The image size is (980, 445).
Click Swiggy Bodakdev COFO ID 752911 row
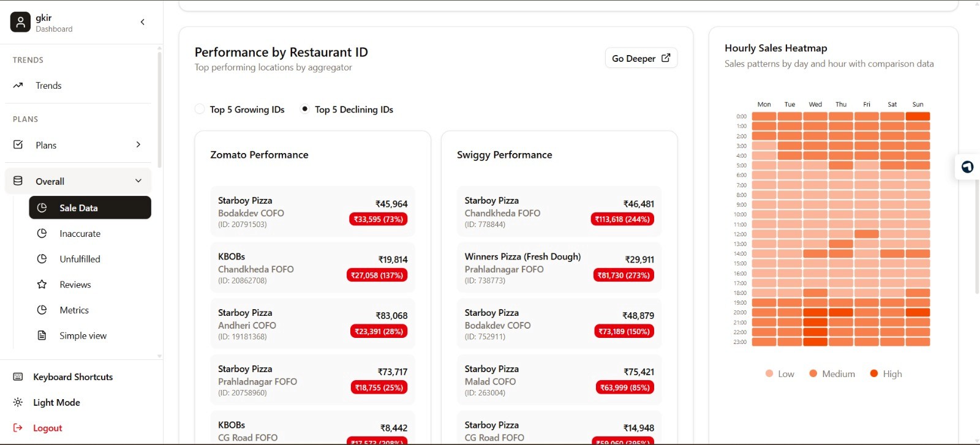[x=559, y=324]
